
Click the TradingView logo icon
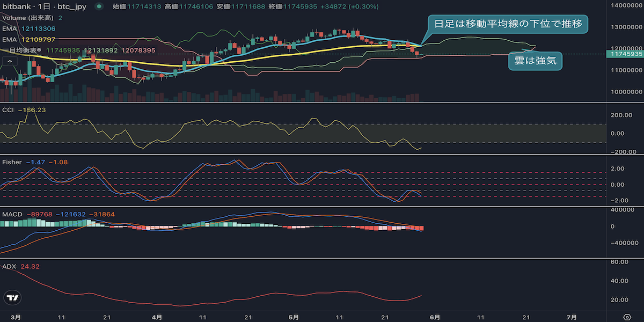[12, 298]
